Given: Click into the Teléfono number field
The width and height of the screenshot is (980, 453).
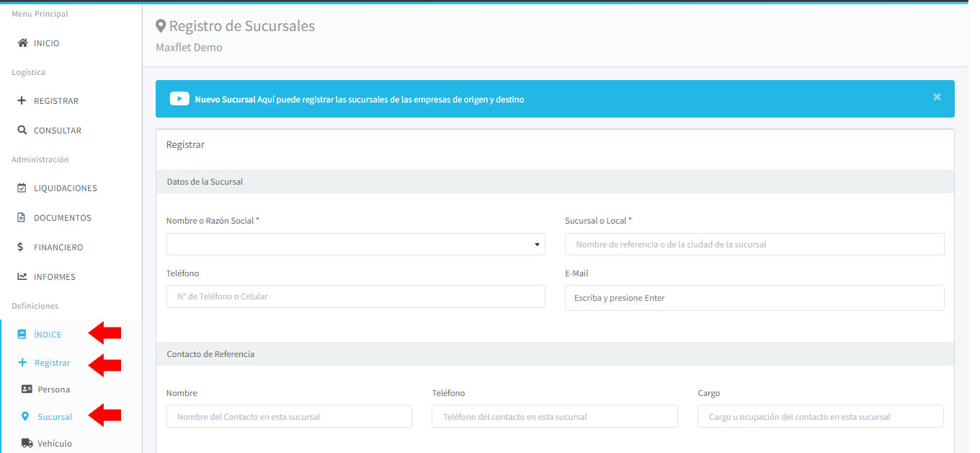Looking at the screenshot, I should pyautogui.click(x=355, y=296).
